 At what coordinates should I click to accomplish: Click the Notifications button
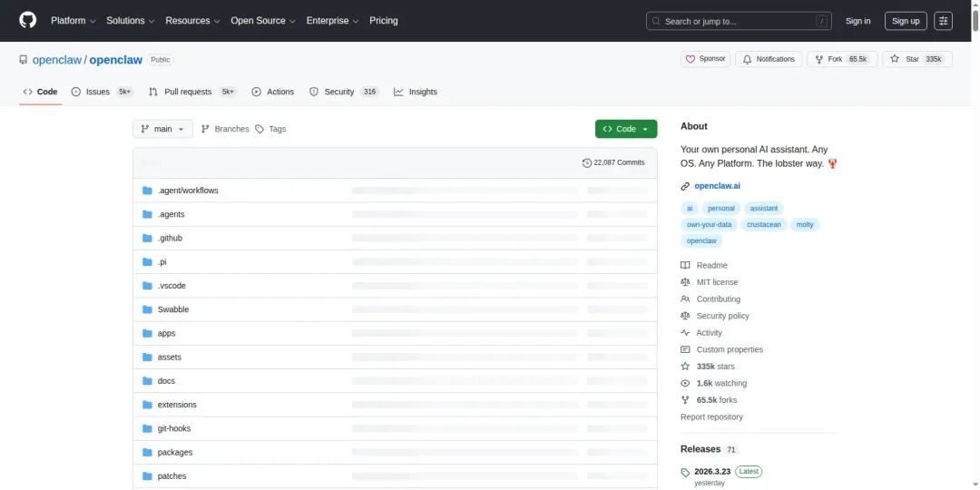(x=769, y=59)
